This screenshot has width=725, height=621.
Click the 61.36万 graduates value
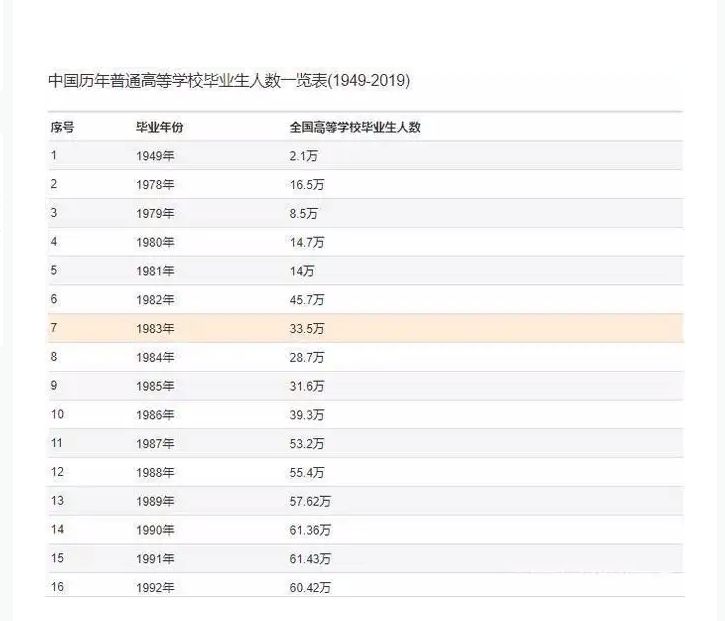click(310, 530)
